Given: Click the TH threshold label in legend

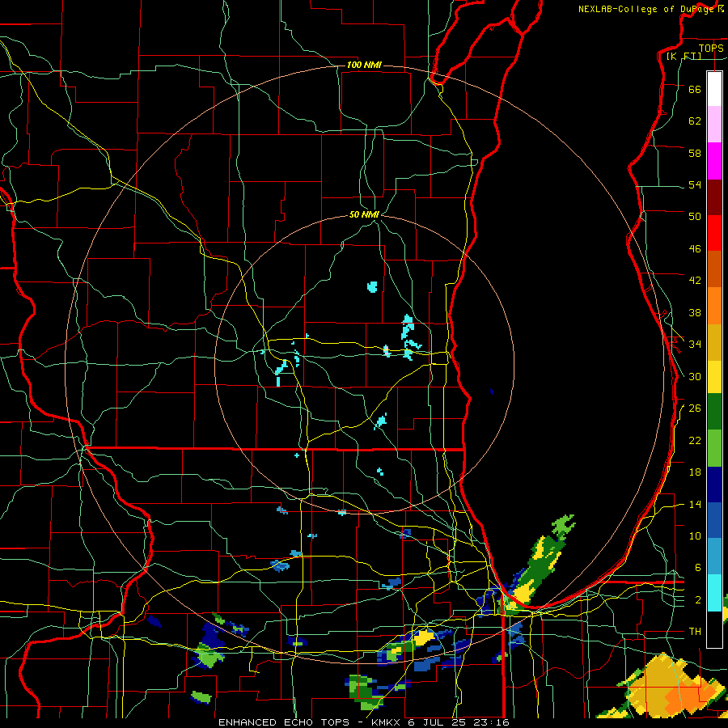Looking at the screenshot, I should point(695,632).
